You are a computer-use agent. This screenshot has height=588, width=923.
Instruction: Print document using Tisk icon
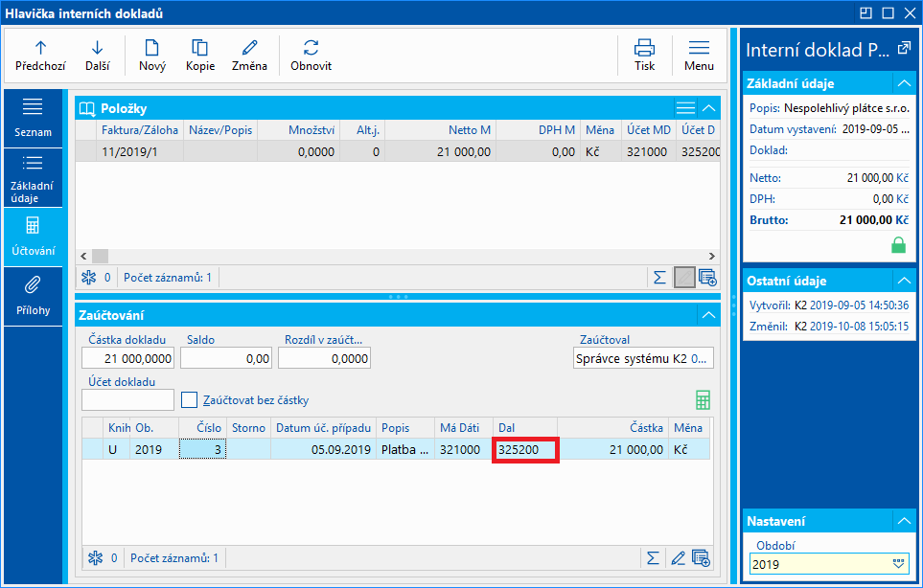[x=645, y=56]
